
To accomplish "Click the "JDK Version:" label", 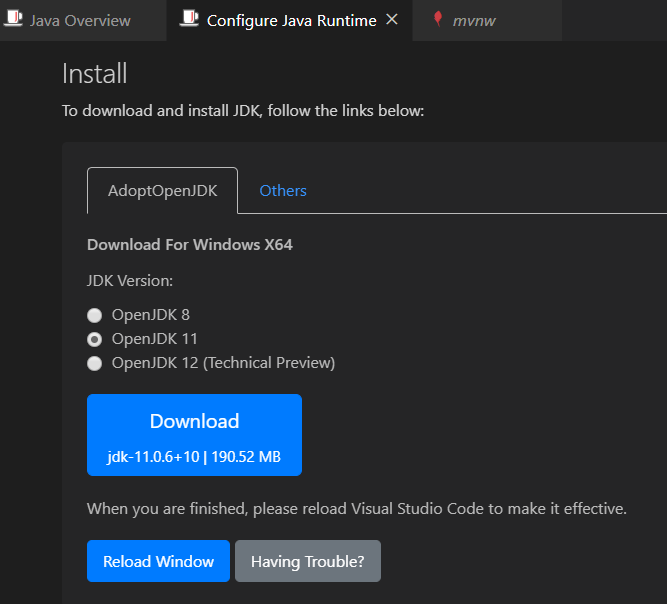I will (130, 281).
